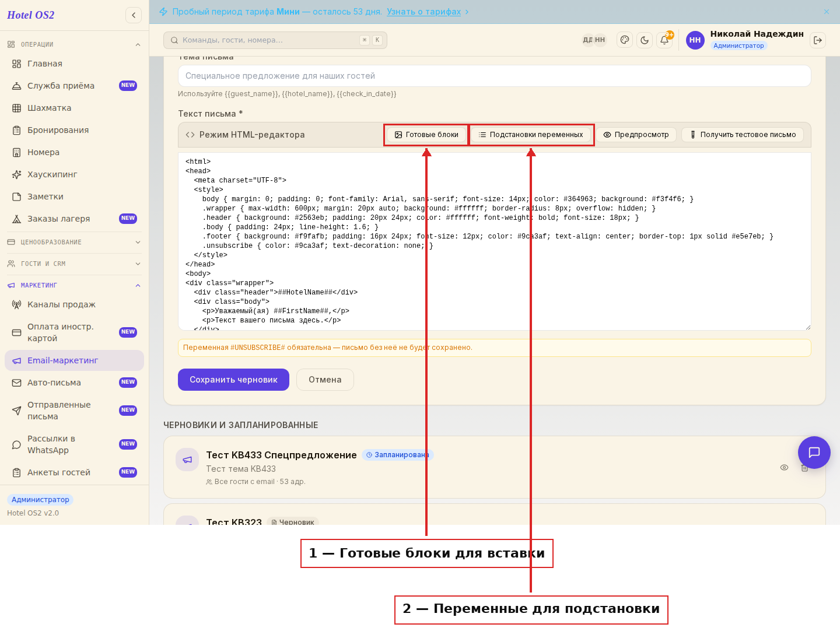Collapse the sidebar with the chevron button
840x638 pixels.
click(x=134, y=15)
